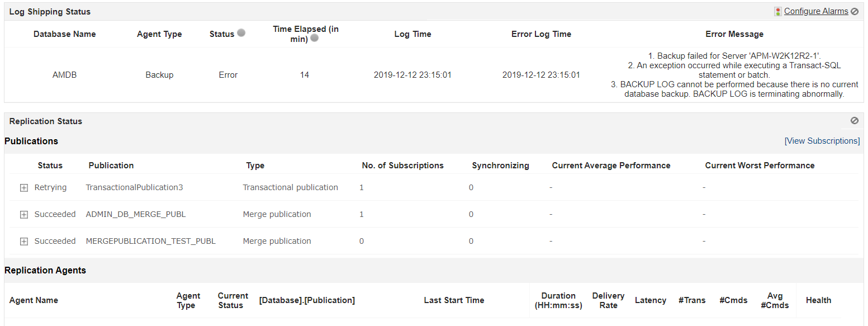Click the AMDB database entry

[65, 75]
